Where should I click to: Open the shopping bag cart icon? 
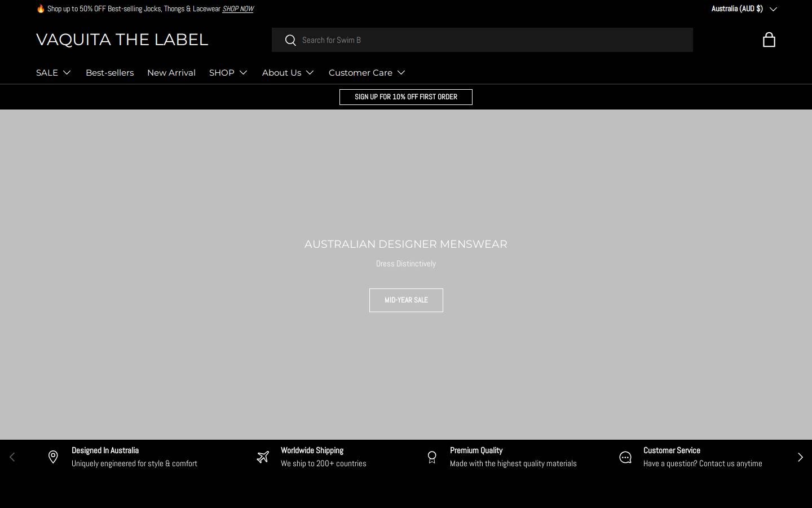(x=769, y=40)
